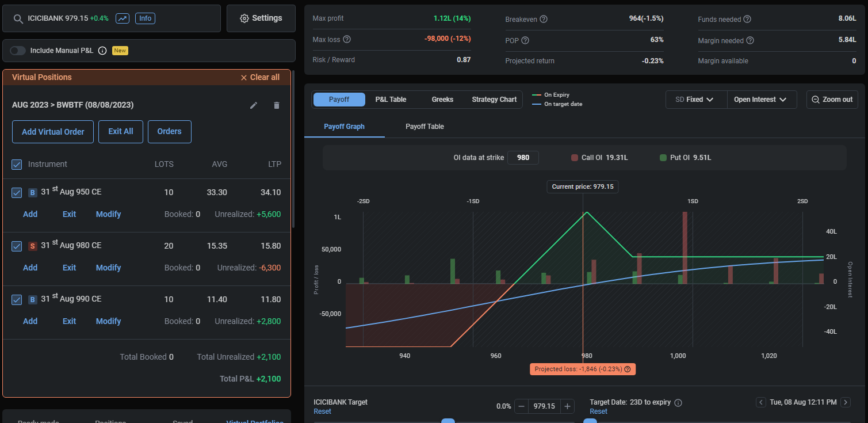Click the X icon in Clear all

pos(244,77)
